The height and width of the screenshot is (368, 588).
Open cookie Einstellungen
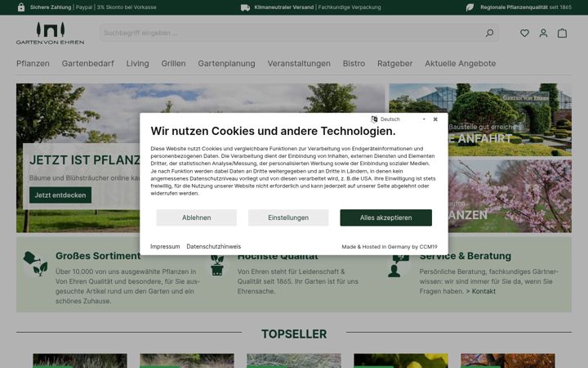[288, 218]
